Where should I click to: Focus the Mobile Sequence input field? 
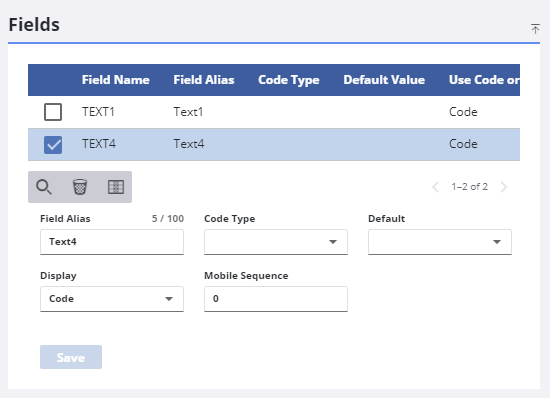276,299
